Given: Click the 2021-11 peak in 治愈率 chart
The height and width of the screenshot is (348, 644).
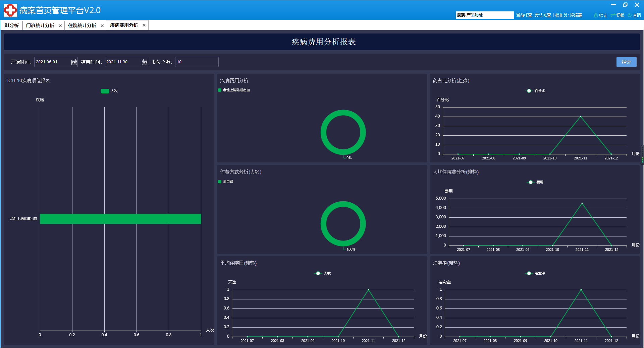Looking at the screenshot, I should coord(581,290).
